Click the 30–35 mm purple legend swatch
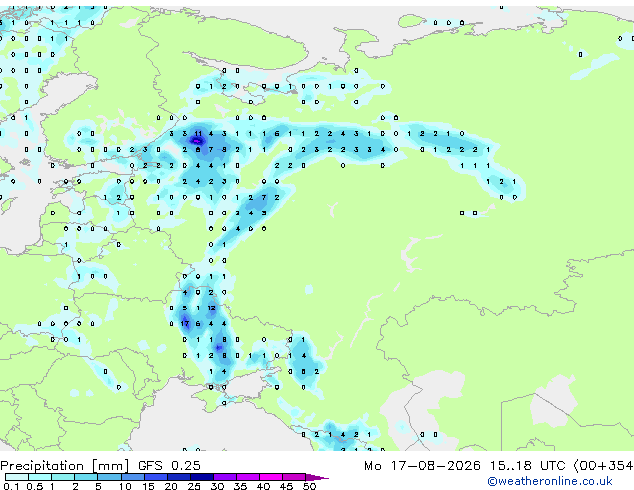Image resolution: width=634 pixels, height=490 pixels. (224, 477)
